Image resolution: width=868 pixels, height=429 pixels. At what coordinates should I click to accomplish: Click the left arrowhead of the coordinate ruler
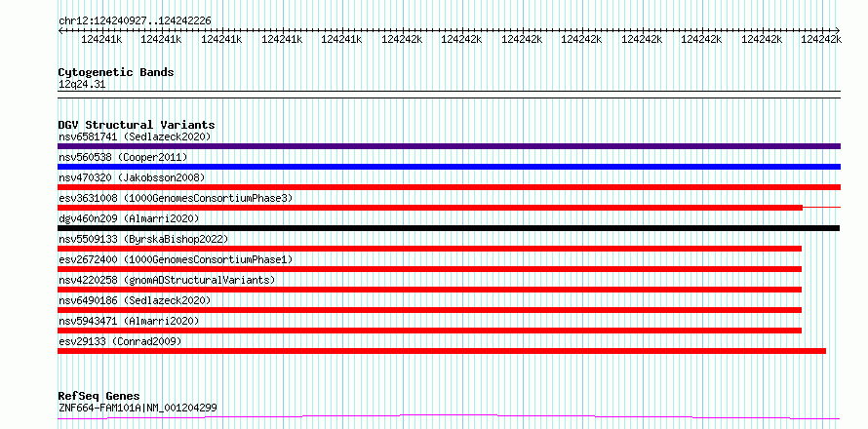(x=60, y=30)
